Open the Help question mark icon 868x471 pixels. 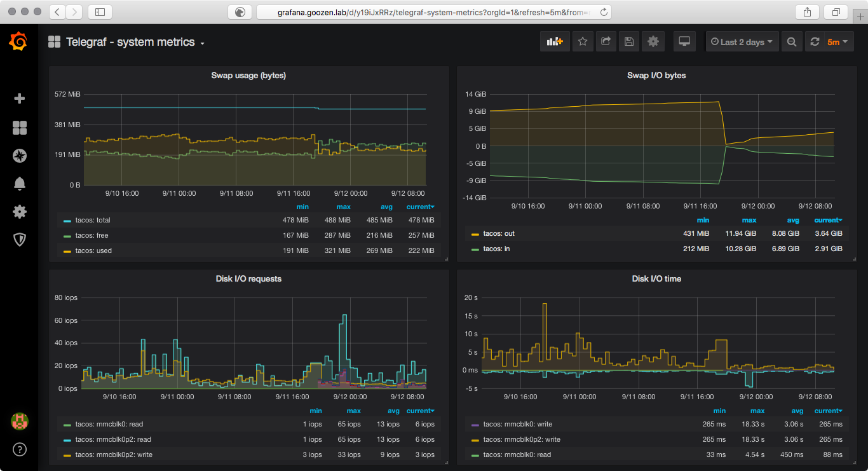19,450
